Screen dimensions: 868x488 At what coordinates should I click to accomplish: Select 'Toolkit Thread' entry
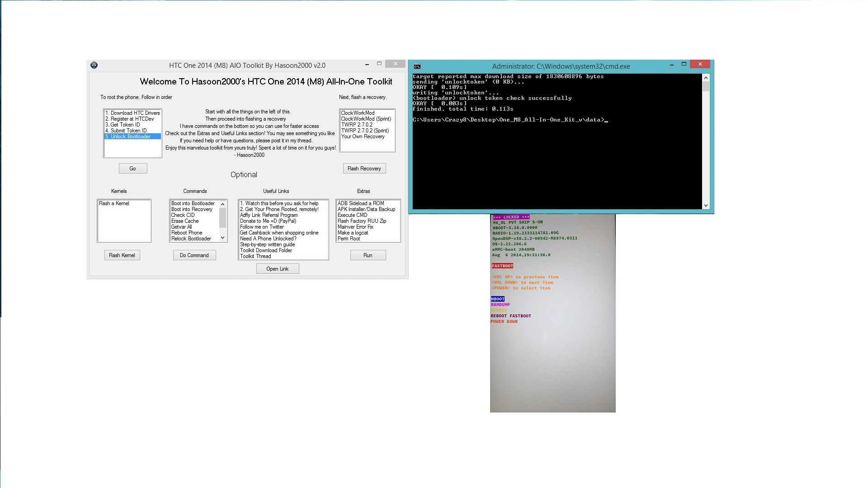pyautogui.click(x=283, y=256)
